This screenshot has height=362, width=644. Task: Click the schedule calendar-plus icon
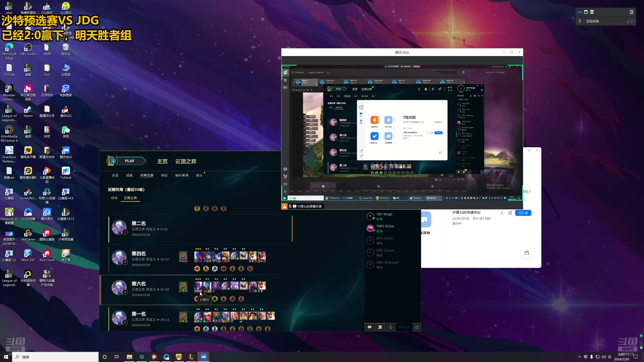coord(527,253)
